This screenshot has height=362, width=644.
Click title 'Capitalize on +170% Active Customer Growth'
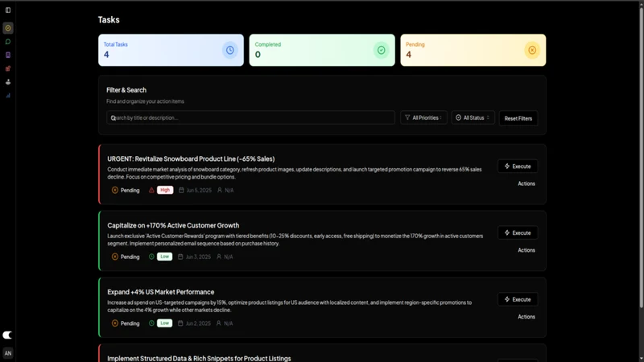173,225
